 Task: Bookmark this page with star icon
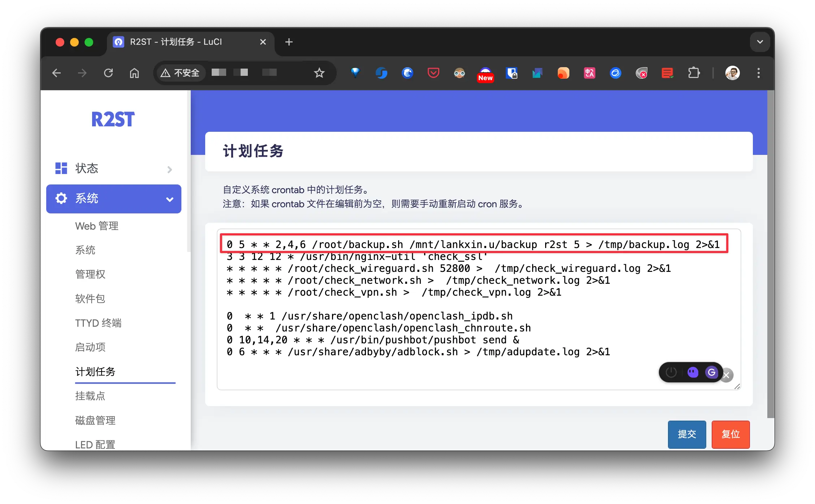[319, 73]
